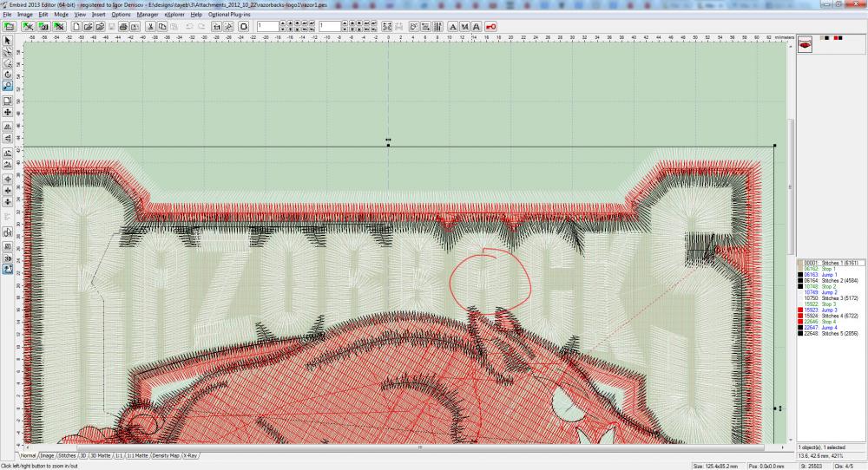The width and height of the screenshot is (868, 470).
Task: Open the Edit menu
Action: click(43, 15)
